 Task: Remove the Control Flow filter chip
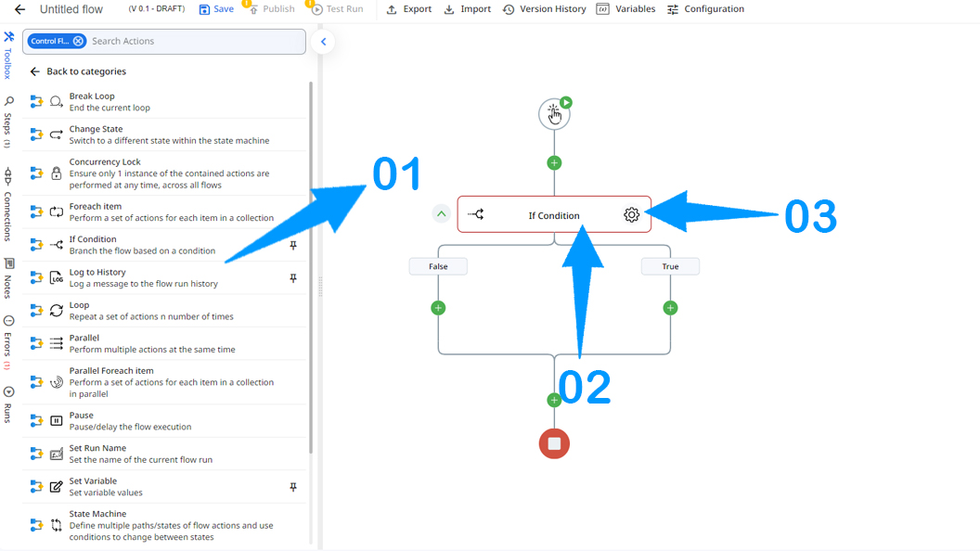[x=78, y=41]
